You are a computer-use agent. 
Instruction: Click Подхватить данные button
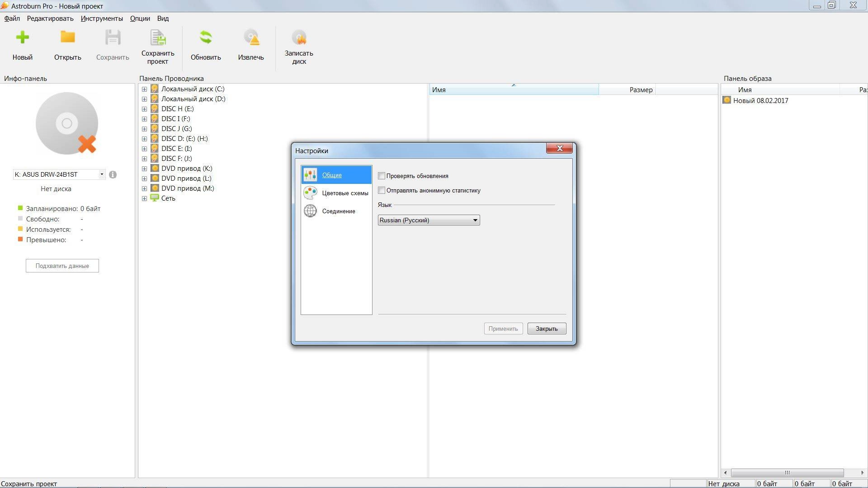pos(62,266)
